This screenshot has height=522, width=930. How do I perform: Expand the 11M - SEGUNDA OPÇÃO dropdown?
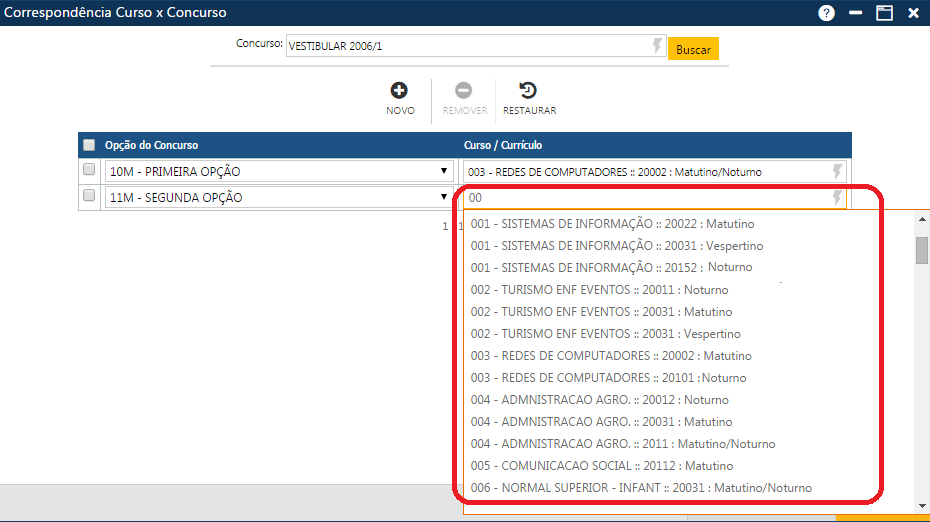tap(444, 198)
